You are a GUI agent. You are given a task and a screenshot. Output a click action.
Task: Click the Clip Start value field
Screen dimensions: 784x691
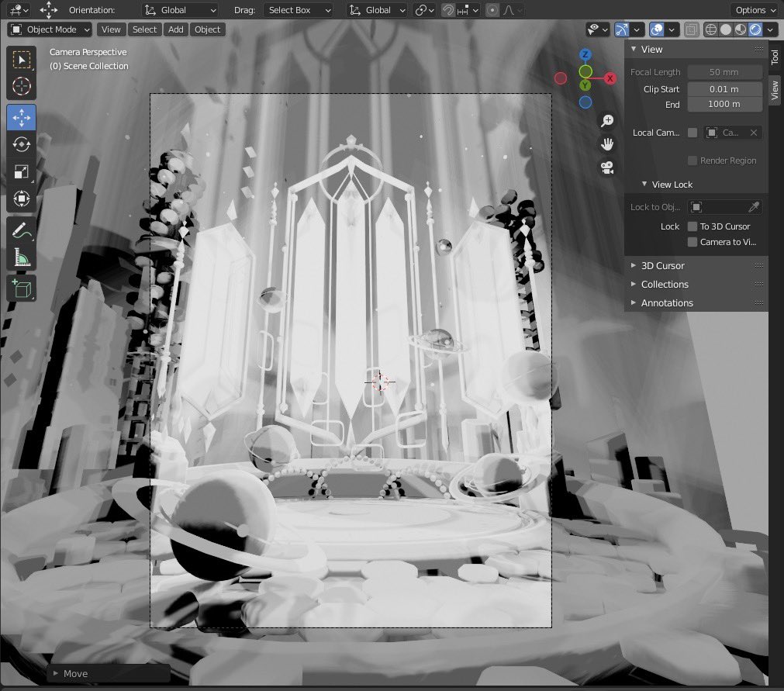pyautogui.click(x=724, y=89)
